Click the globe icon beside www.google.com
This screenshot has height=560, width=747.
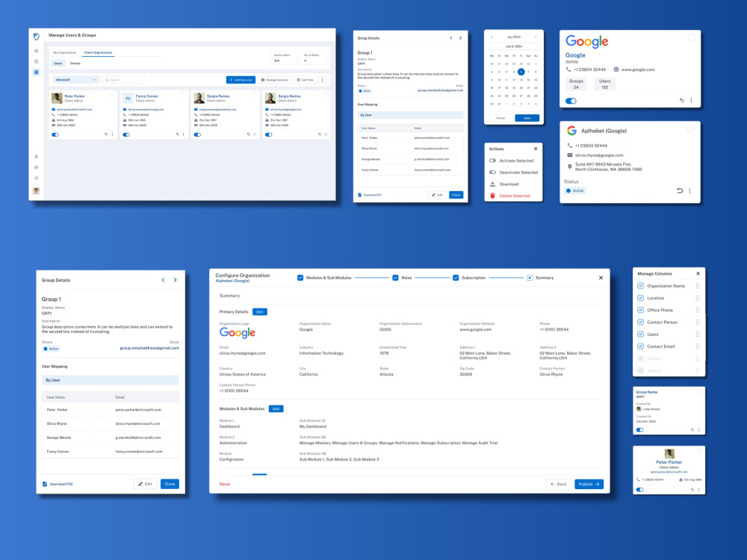point(616,69)
